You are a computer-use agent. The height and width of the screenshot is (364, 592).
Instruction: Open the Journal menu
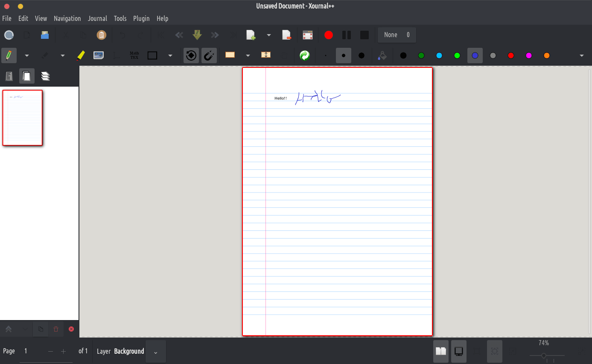pos(97,18)
